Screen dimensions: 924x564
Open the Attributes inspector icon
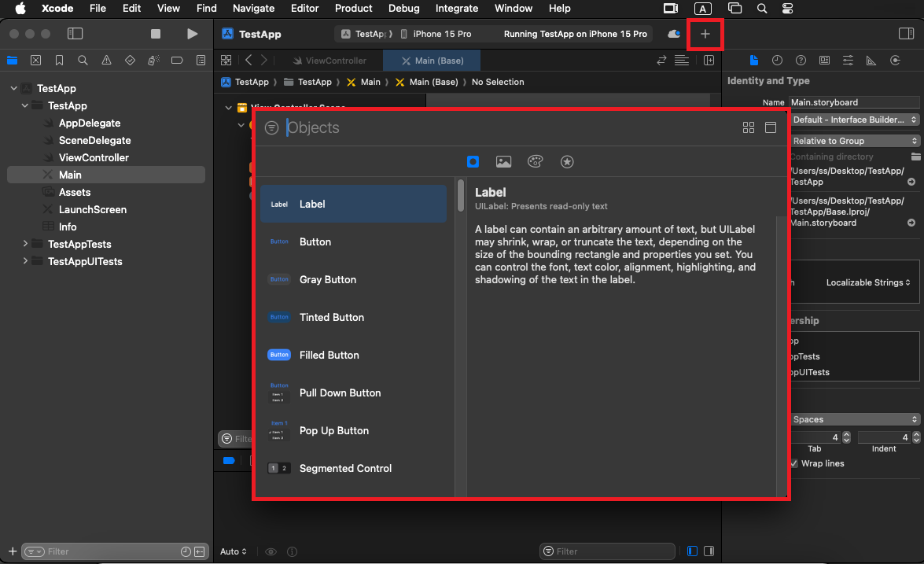848,60
